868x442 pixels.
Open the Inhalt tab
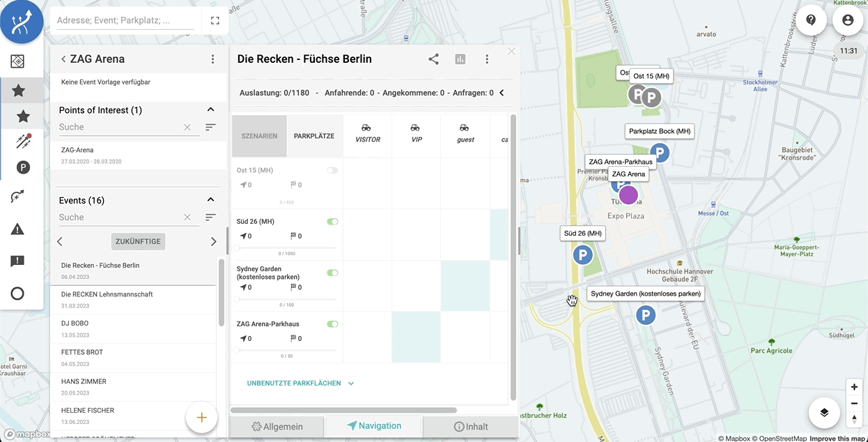pyautogui.click(x=470, y=427)
